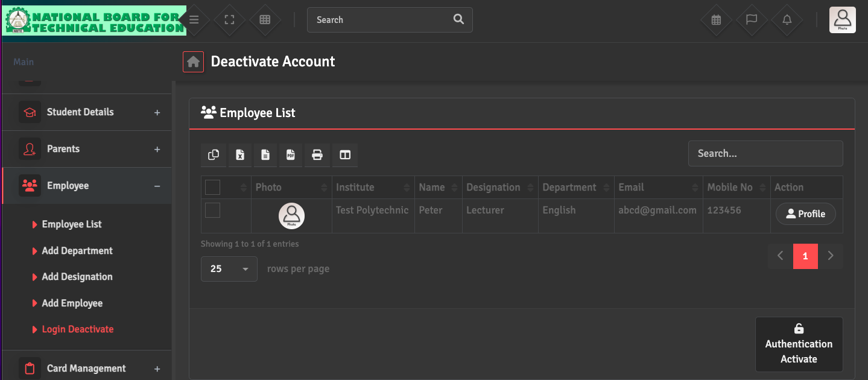Select the checkbox for Peter's row
Viewport: 868px width, 380px height.
pos(212,211)
